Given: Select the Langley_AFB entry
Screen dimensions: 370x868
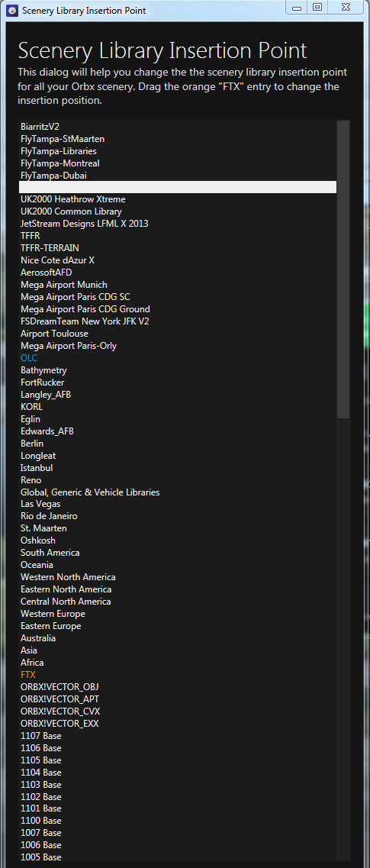Looking at the screenshot, I should pos(46,395).
